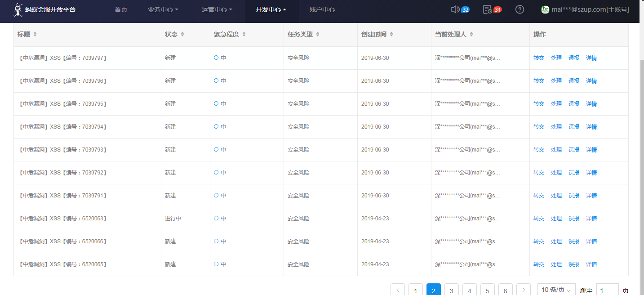This screenshot has height=295, width=644.
Task: Sort by 紧急程度 column arrows
Action: click(244, 35)
